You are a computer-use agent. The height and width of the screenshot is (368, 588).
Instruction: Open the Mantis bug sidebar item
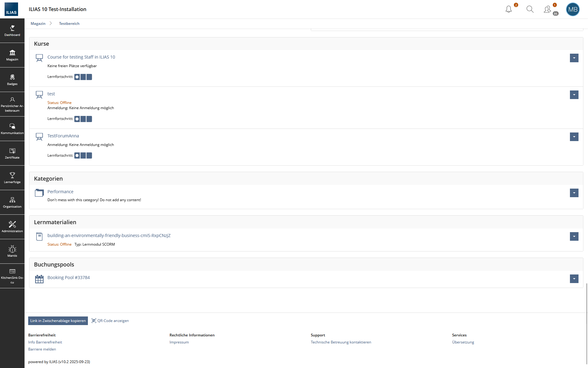(x=12, y=251)
